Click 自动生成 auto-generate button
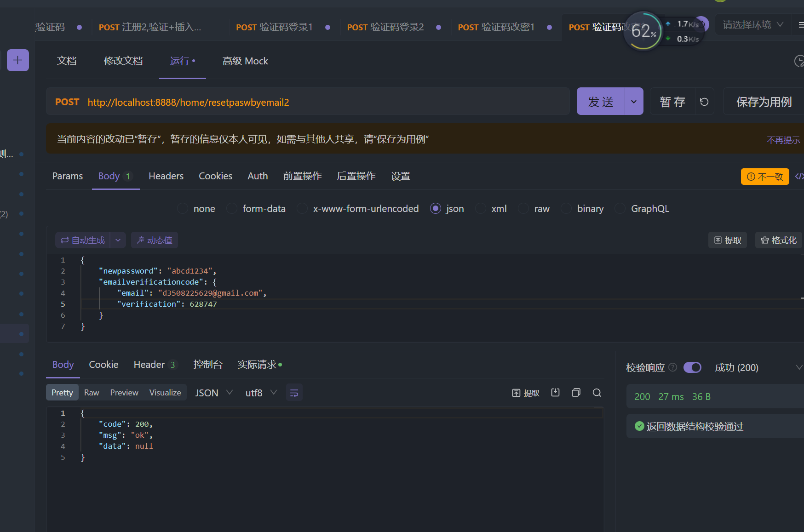 click(x=83, y=240)
